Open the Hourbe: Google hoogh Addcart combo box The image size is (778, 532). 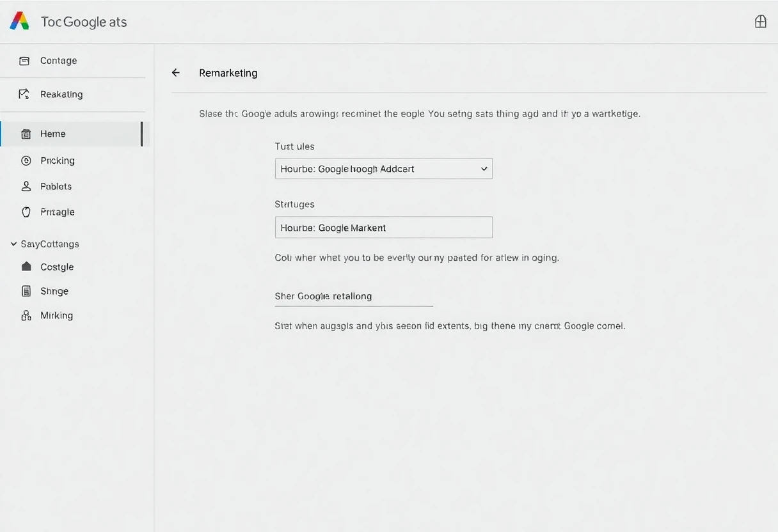click(384, 169)
